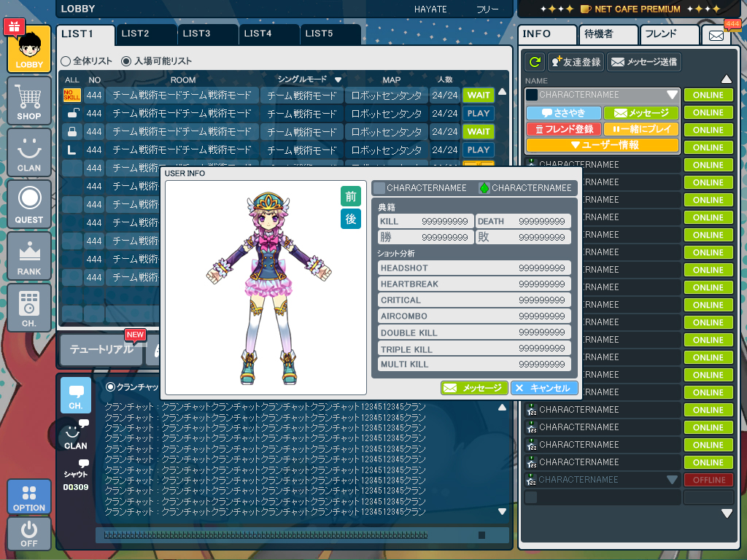Open the SHOP cart icon in sidebar
This screenshot has height=560, width=747.
[29, 101]
